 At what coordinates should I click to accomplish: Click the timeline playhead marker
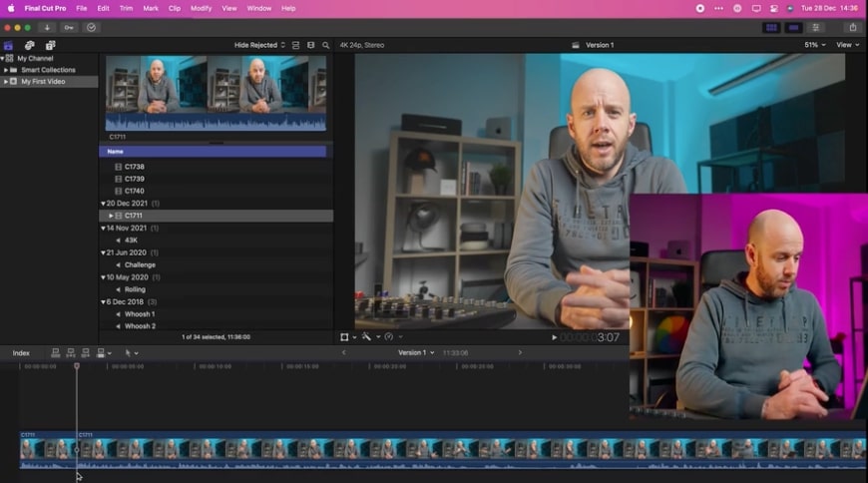[x=77, y=366]
